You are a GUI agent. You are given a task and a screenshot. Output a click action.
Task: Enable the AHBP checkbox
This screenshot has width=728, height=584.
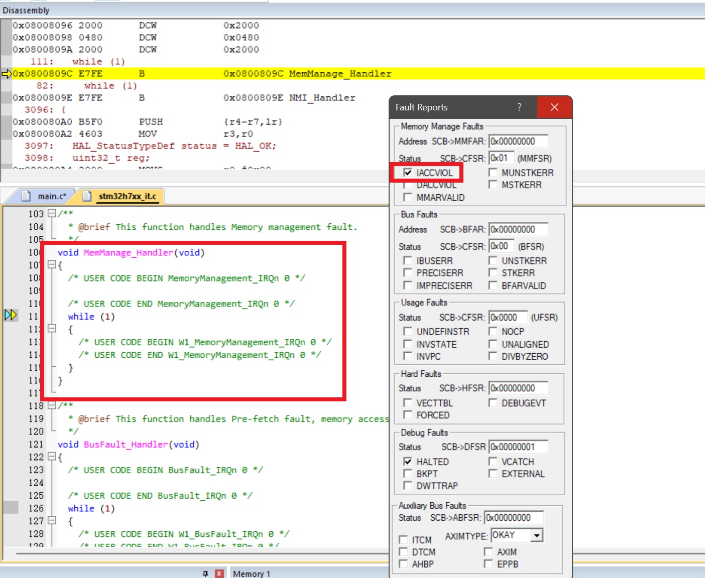pyautogui.click(x=403, y=564)
